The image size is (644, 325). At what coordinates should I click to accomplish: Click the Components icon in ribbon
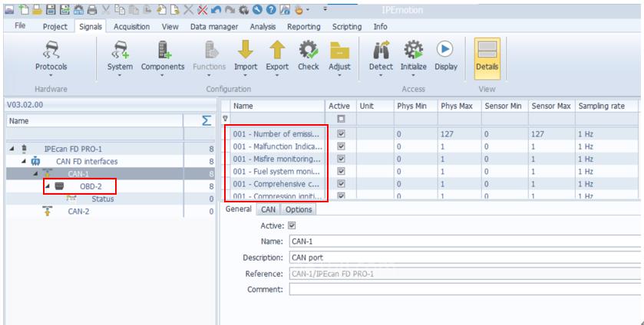pos(162,51)
